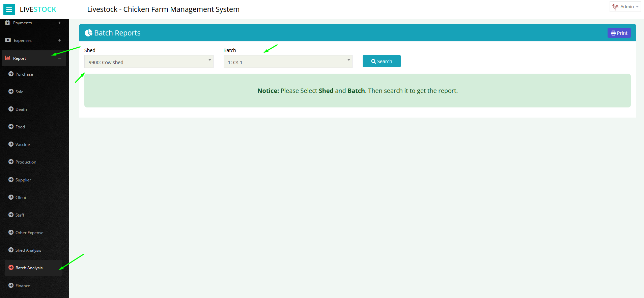Click the arrow icon beside Death

pyautogui.click(x=11, y=109)
